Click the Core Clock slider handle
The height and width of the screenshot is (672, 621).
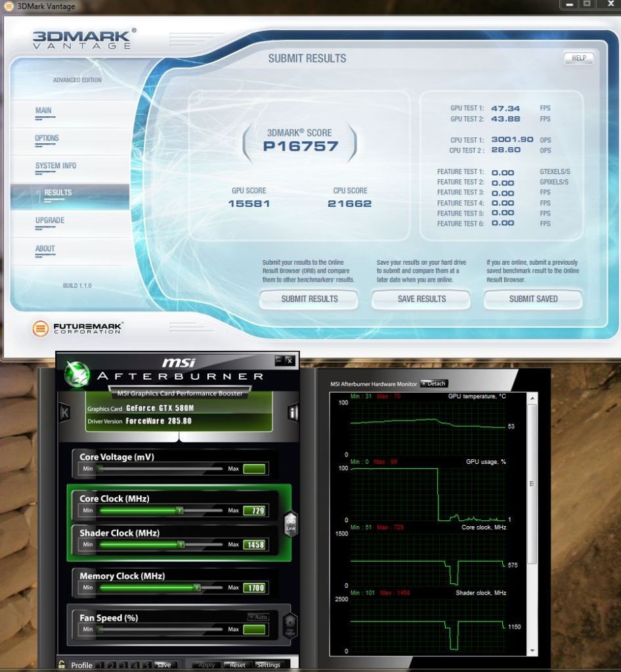(x=180, y=510)
